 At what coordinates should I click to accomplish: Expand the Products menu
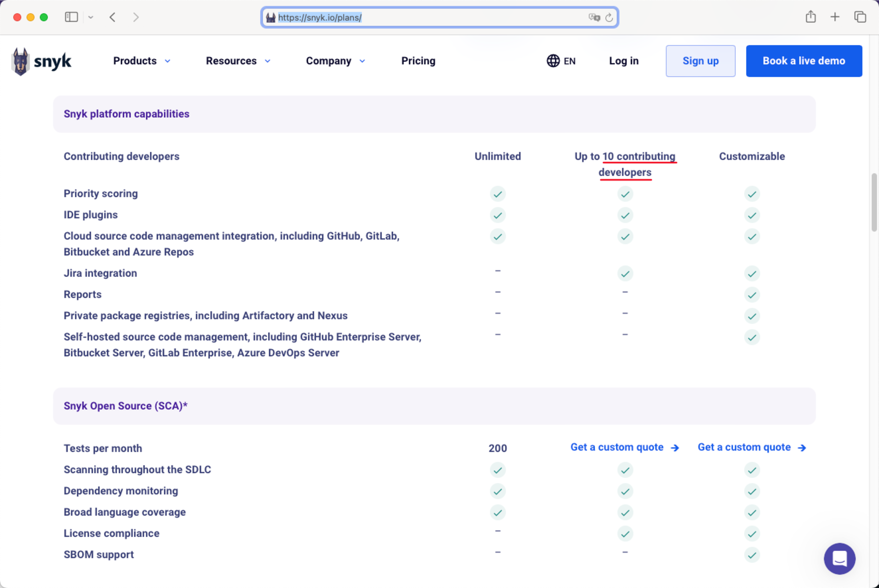coord(142,61)
